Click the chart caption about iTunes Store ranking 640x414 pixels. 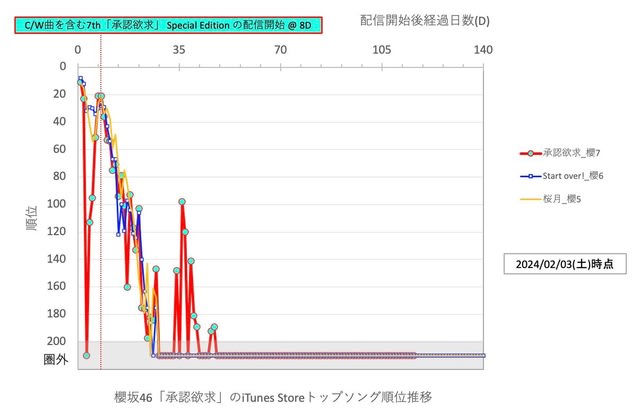pyautogui.click(x=273, y=397)
